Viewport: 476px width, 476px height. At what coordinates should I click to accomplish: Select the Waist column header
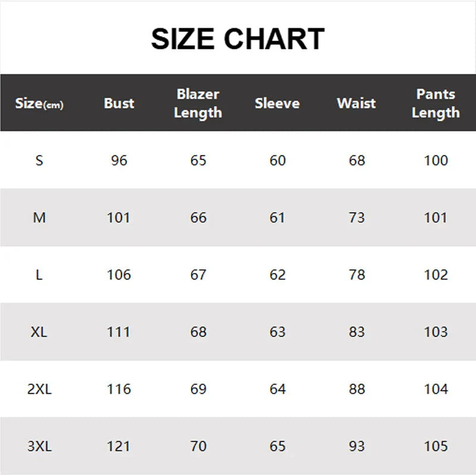pyautogui.click(x=356, y=103)
